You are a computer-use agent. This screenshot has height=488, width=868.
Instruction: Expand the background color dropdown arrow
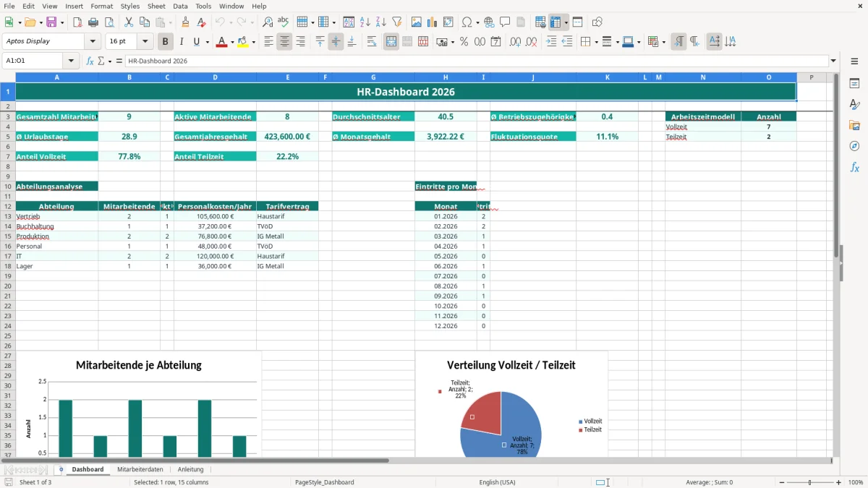[253, 42]
